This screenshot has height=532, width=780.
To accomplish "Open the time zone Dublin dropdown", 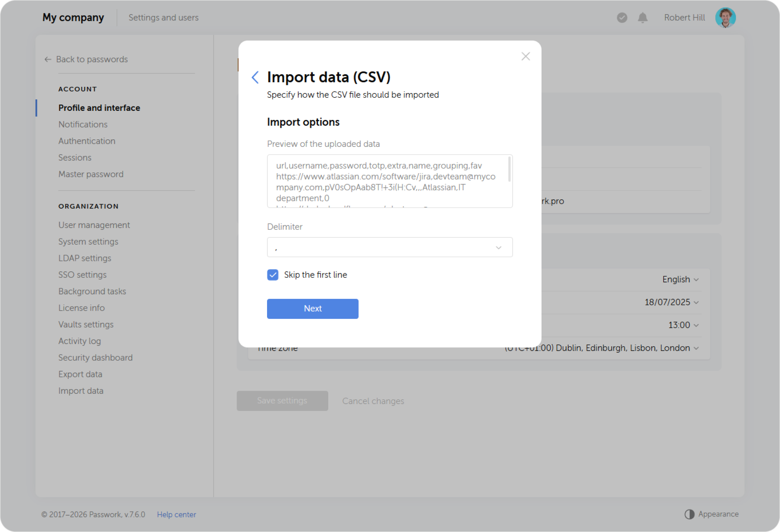I will coord(602,348).
